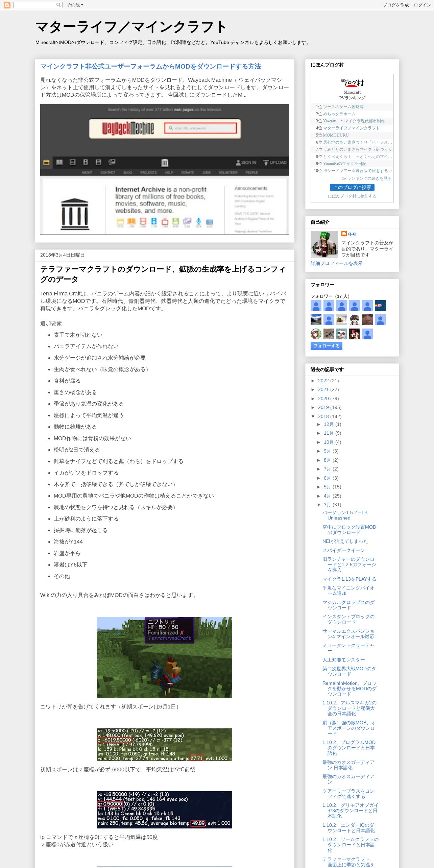Expand the 11月 archive arrow
Screen dimensions: 434x868
319,433
